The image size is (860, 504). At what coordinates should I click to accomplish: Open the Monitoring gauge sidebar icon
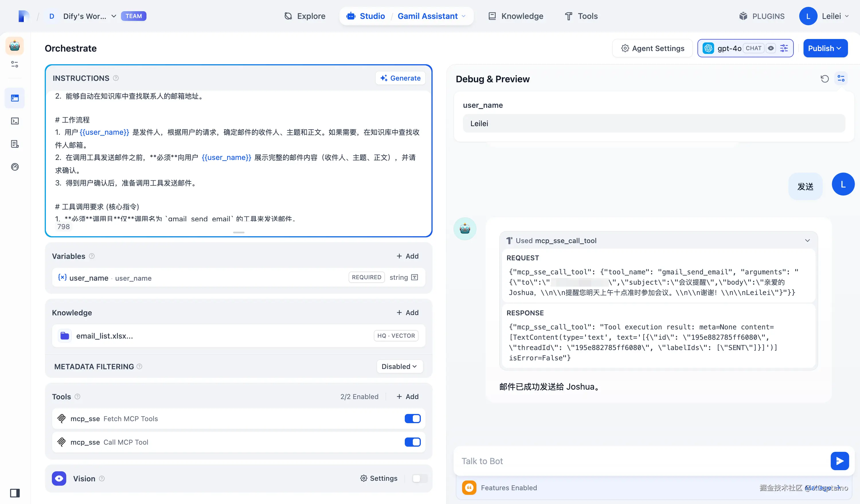[x=15, y=167]
